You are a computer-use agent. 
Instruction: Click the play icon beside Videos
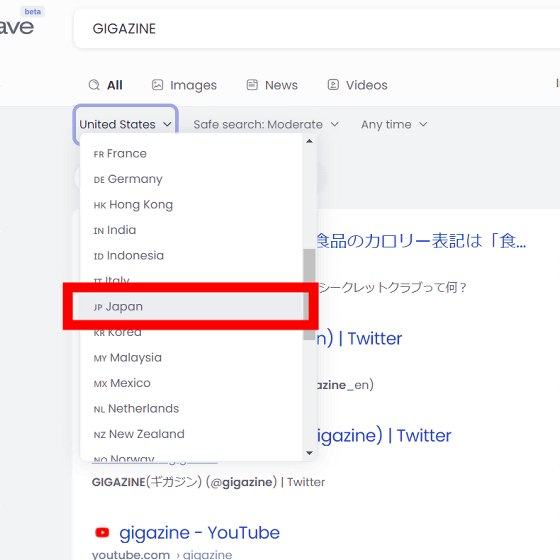point(333,85)
